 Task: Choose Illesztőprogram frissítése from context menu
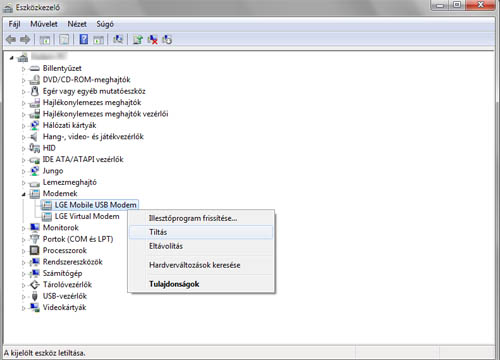click(201, 219)
